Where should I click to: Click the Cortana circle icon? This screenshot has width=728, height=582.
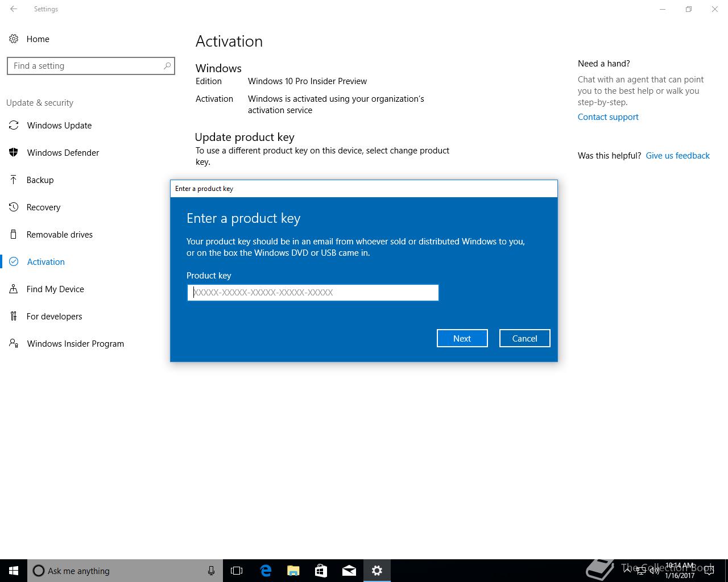pos(39,571)
